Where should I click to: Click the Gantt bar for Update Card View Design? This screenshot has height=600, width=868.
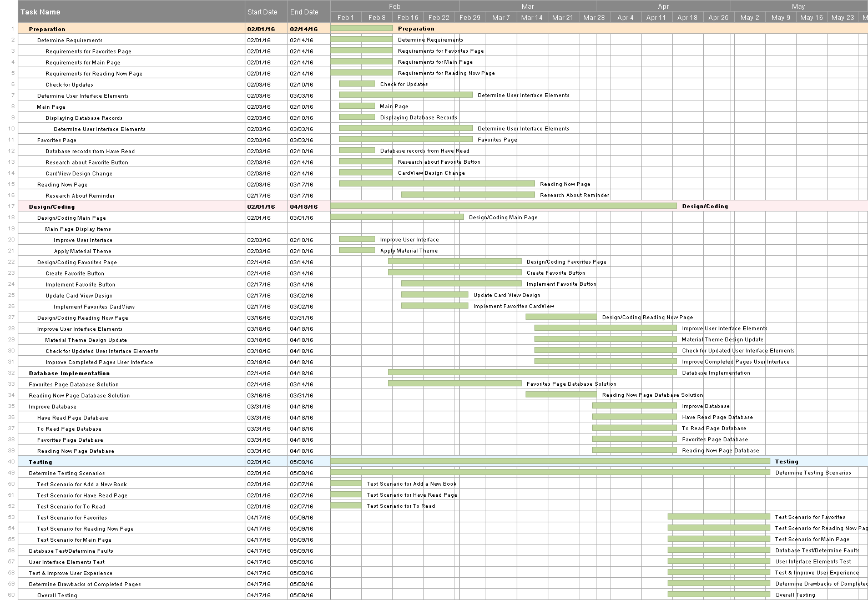coord(435,295)
